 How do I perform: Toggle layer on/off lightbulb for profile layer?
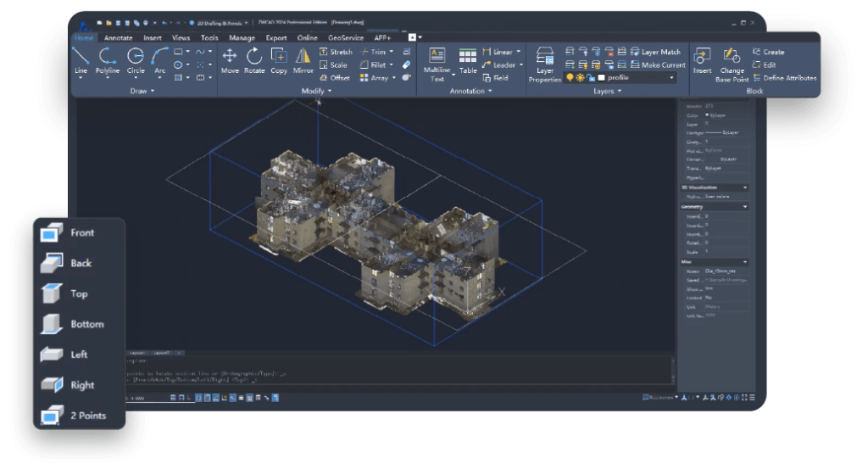570,78
